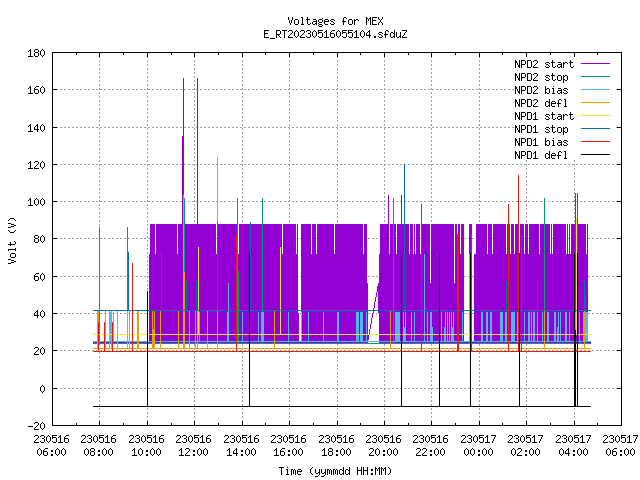Click the purple NPD2 start legend line

[595, 64]
